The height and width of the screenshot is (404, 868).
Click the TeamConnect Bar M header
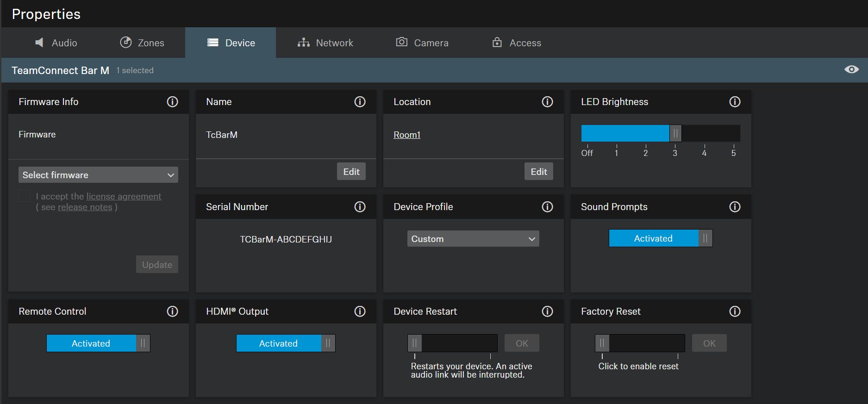(60, 70)
